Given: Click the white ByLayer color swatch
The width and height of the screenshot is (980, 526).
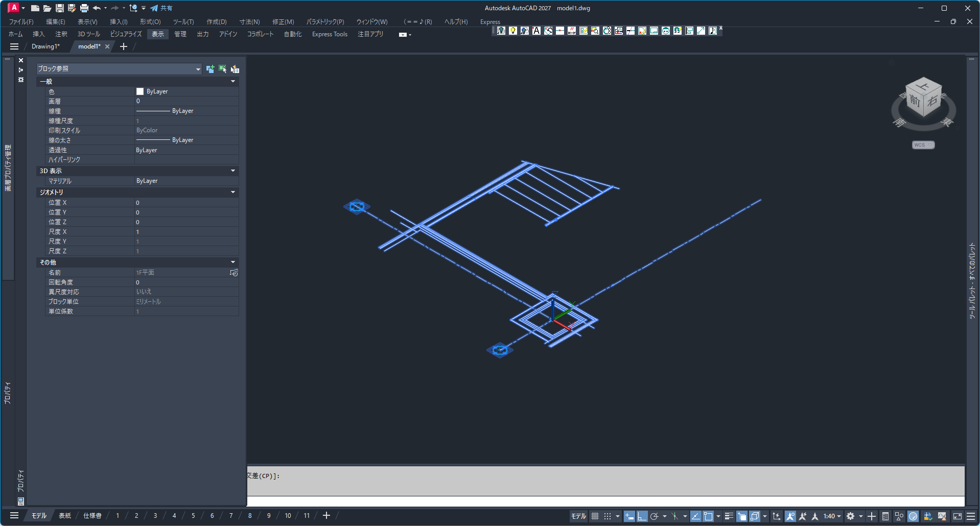Looking at the screenshot, I should (x=140, y=91).
